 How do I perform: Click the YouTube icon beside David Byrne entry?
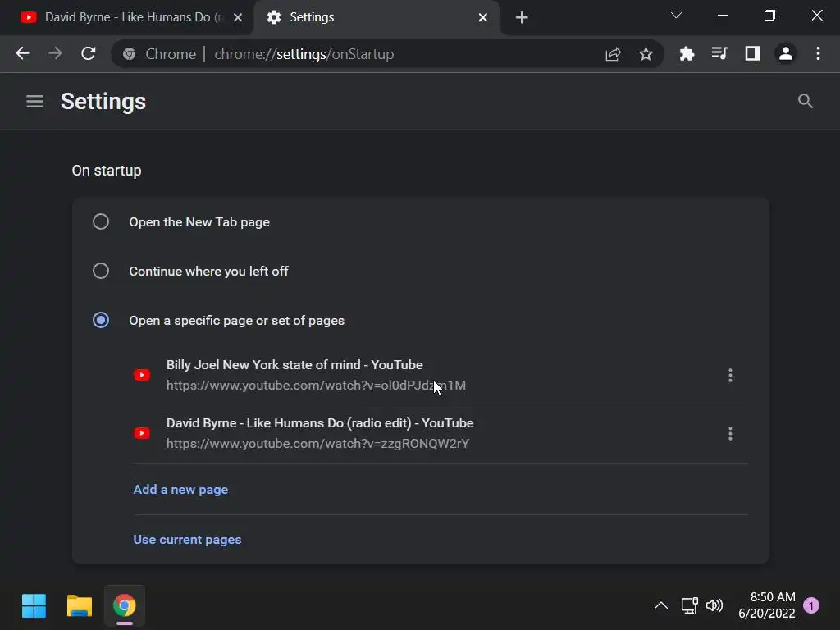pos(142,433)
